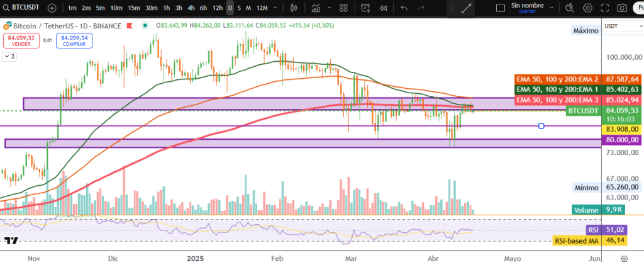Click the 84.059,54 COMPRAR buy button
The width and height of the screenshot is (644, 262).
click(x=74, y=41)
